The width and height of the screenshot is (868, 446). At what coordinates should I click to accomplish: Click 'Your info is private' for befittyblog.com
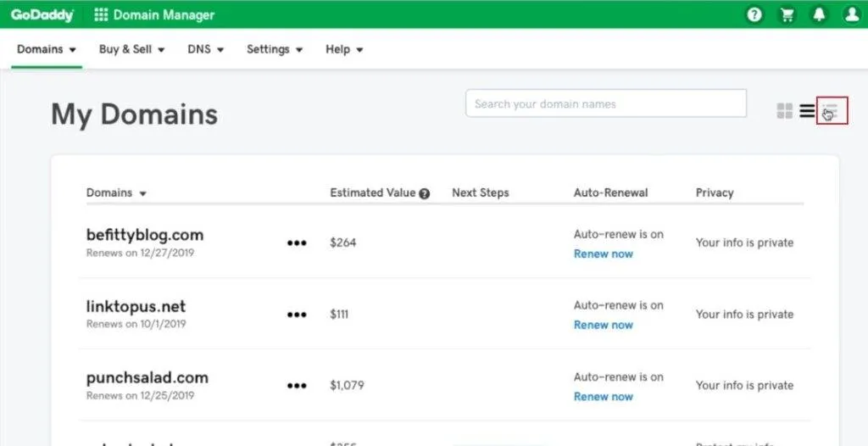click(744, 243)
